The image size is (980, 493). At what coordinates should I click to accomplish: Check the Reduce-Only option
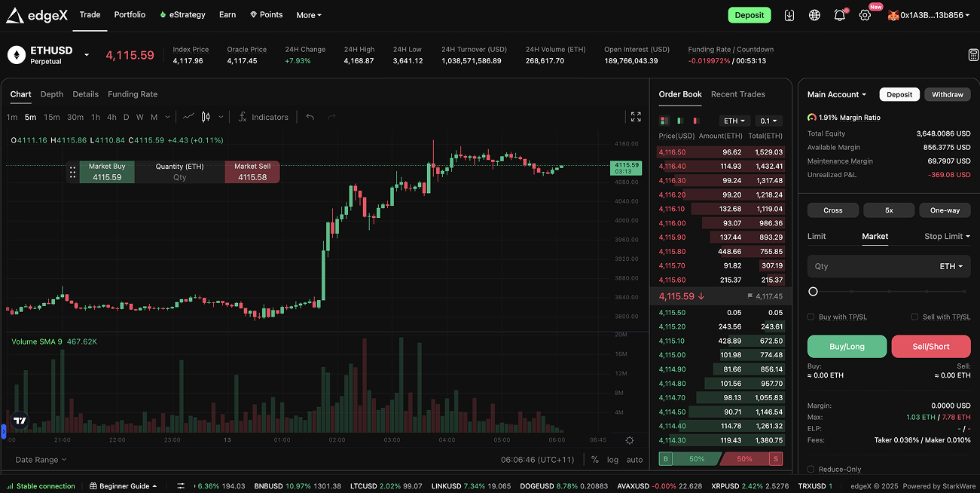[x=811, y=468]
